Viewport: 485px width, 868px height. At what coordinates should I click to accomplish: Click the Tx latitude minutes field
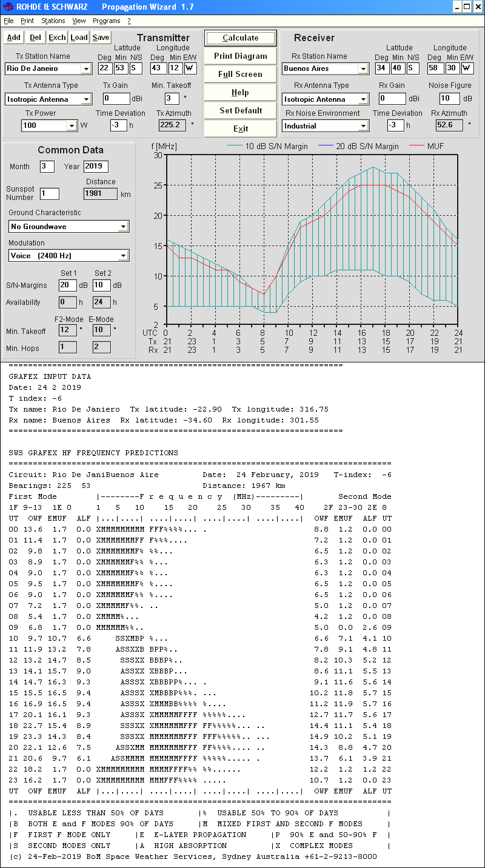pos(121,68)
